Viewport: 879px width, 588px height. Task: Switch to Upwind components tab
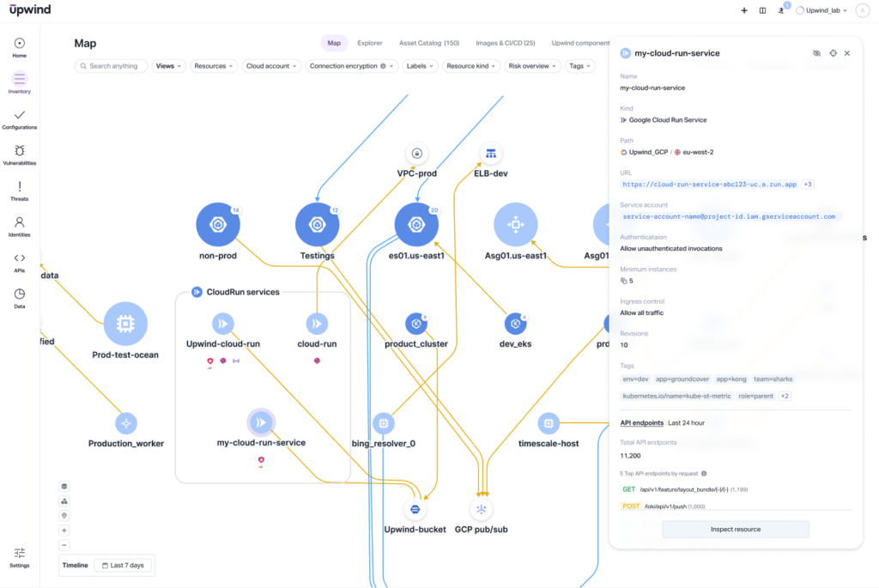tap(579, 43)
